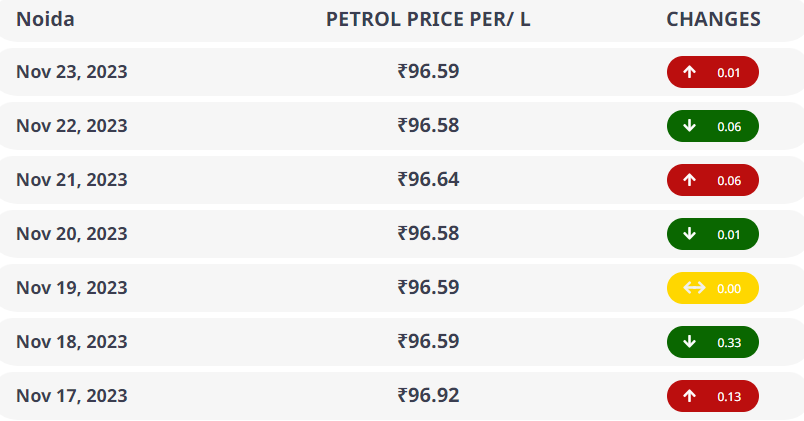Click the ₹96.64 price value

(428, 180)
